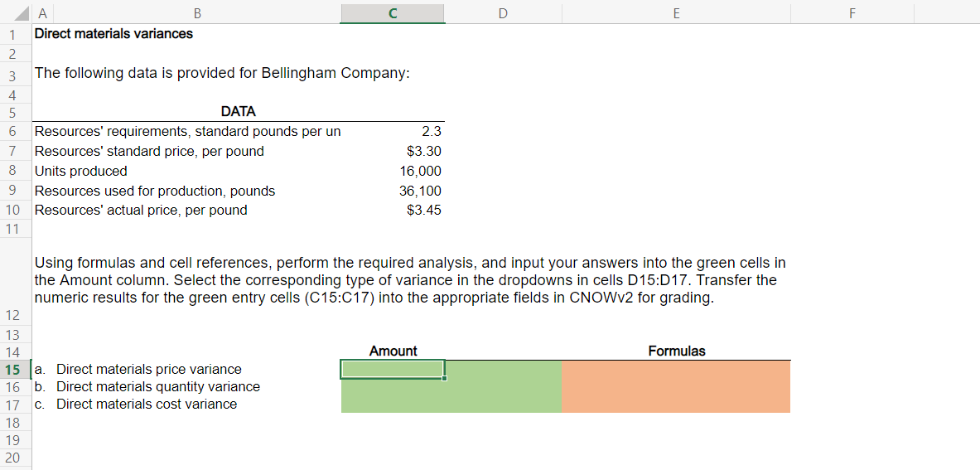Select the standard price value $3.30

point(392,151)
